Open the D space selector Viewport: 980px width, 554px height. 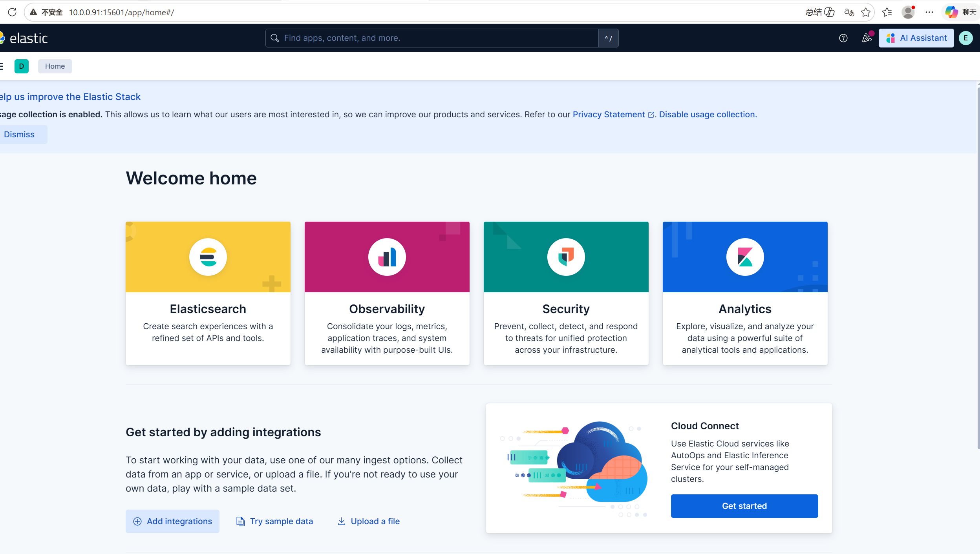22,66
